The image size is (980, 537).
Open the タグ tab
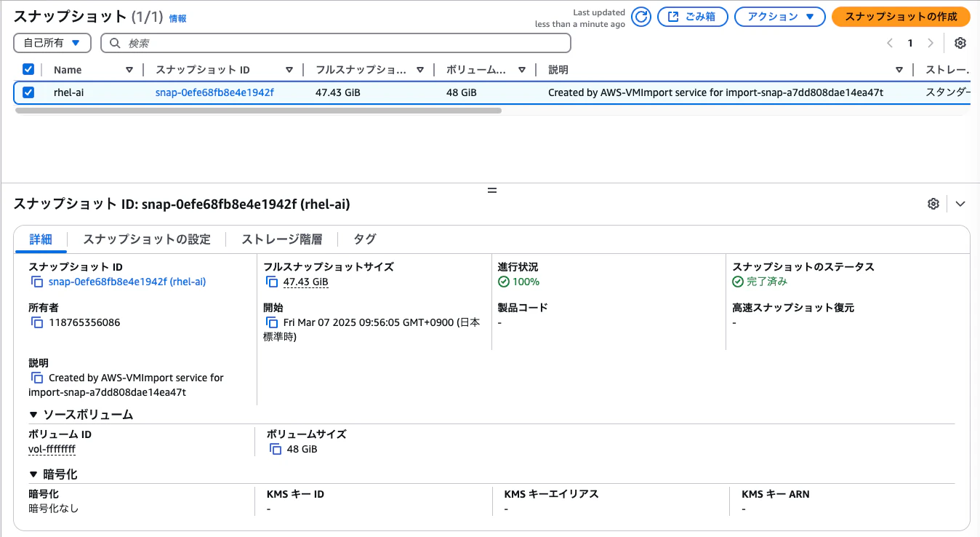365,239
